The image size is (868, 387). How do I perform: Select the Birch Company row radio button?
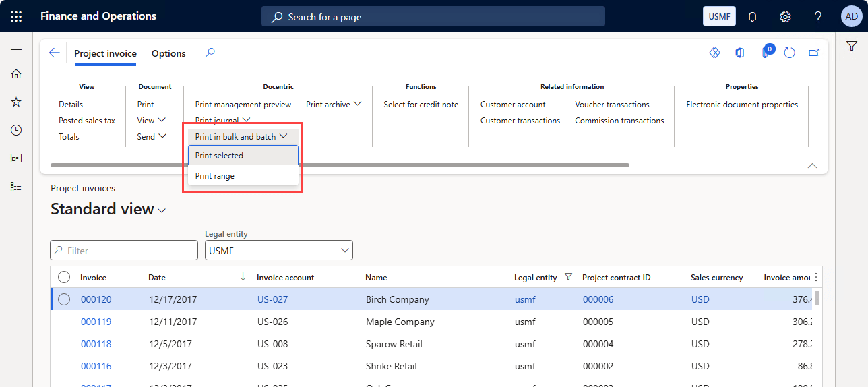click(64, 299)
